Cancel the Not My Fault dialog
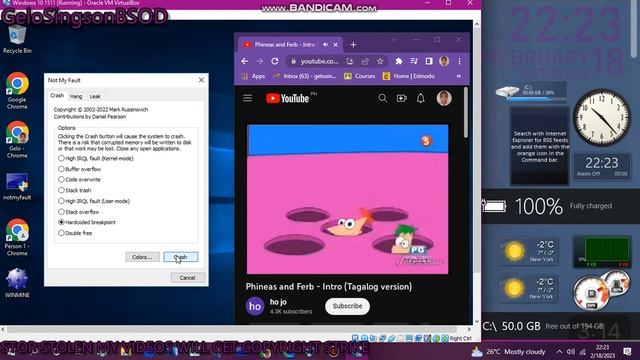The height and width of the screenshot is (360, 640). pyautogui.click(x=188, y=278)
